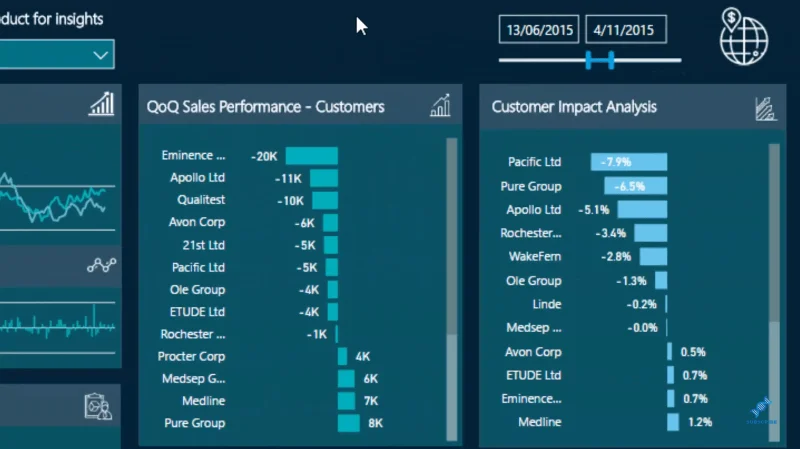Click QoQ Sales Performance scrollbar
800x449 pixels.
pyautogui.click(x=452, y=288)
